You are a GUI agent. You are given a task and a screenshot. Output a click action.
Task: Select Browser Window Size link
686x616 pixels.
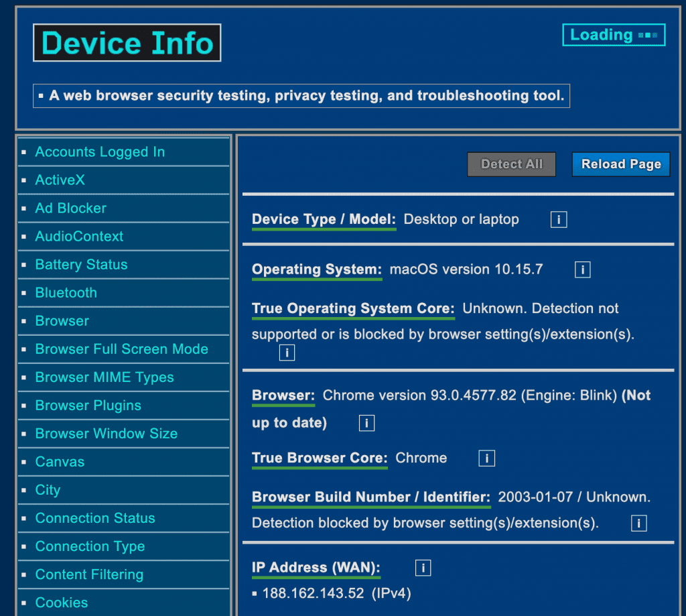click(107, 434)
